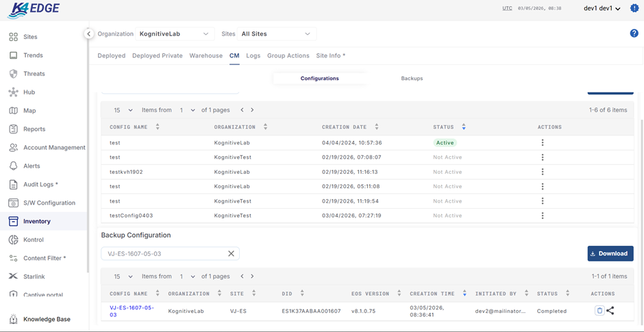Share the VJ-ES-1607-05-03 backup via share icon

(610, 311)
